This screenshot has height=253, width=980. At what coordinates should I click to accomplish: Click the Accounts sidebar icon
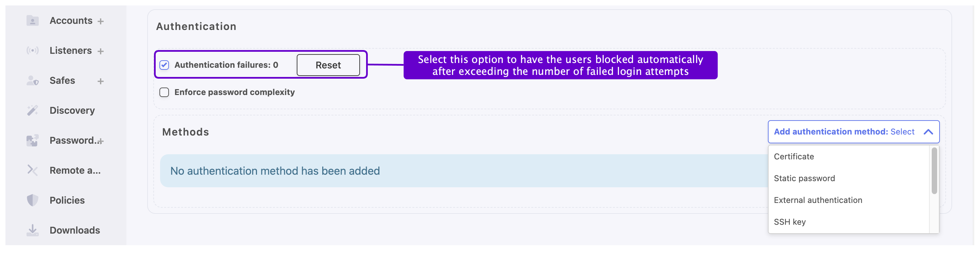point(32,20)
